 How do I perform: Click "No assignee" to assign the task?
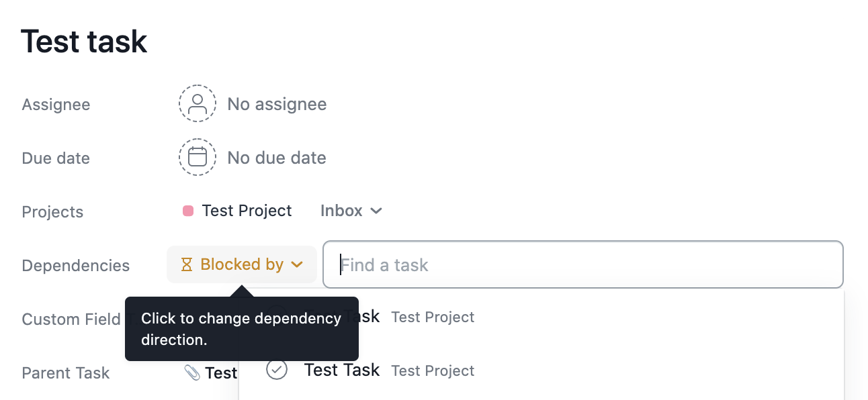277,104
